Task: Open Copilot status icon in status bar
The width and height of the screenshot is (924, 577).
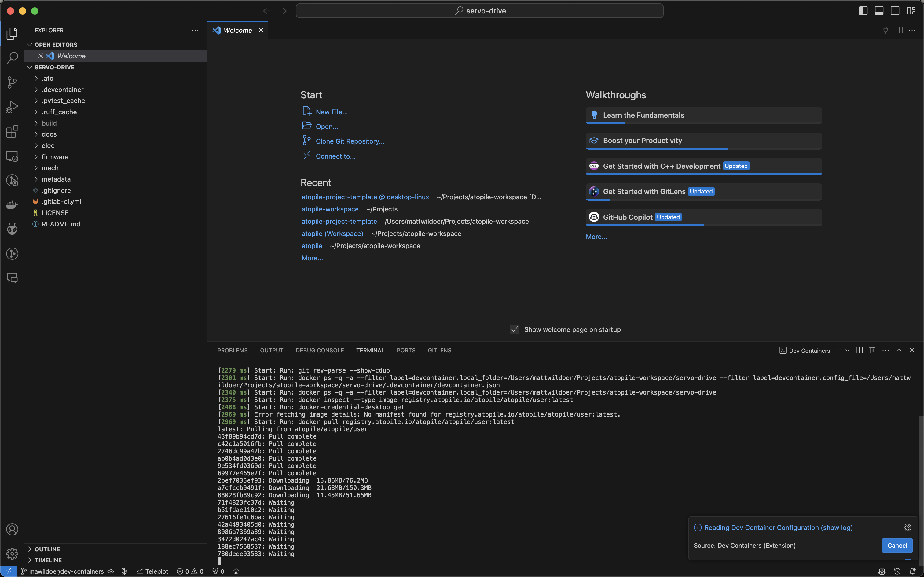Action: (x=882, y=571)
